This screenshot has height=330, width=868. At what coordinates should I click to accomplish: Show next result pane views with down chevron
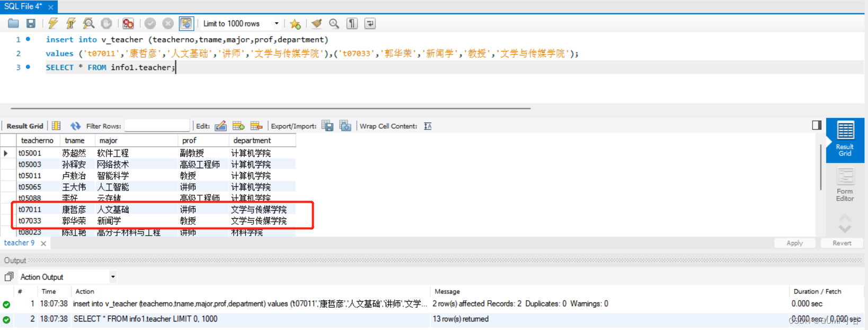pos(845,229)
